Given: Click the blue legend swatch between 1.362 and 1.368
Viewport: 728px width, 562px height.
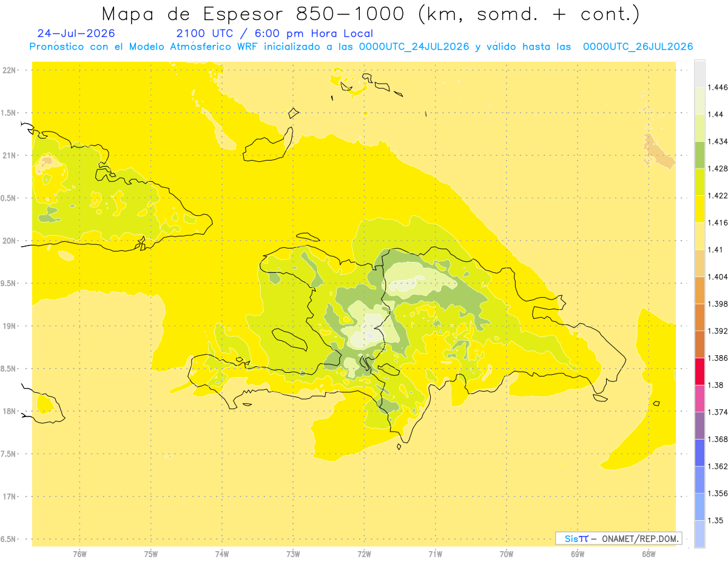Looking at the screenshot, I should pos(699,452).
